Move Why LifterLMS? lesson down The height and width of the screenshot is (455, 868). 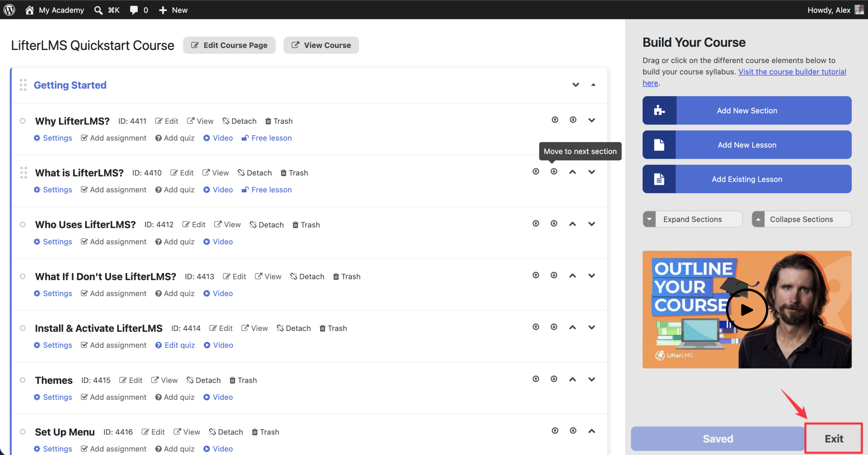point(592,120)
